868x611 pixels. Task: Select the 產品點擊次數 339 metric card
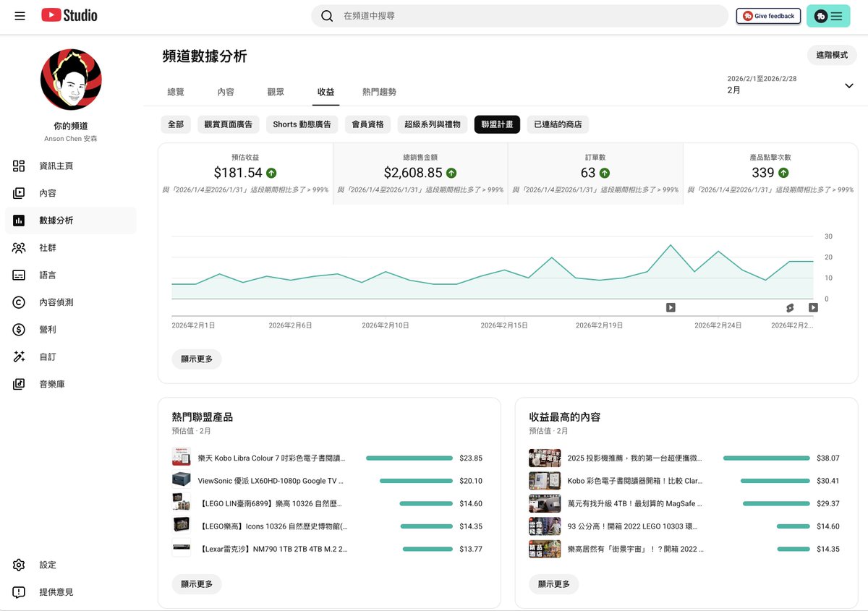pos(770,174)
